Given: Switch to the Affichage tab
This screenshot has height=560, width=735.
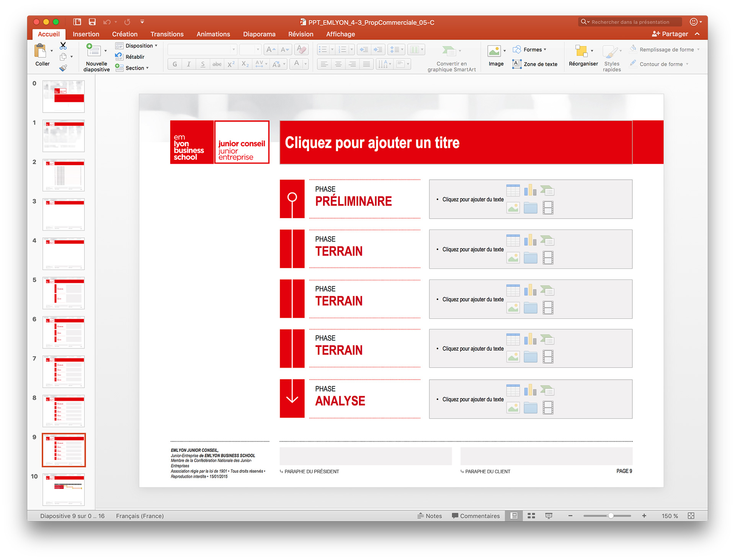Looking at the screenshot, I should pyautogui.click(x=340, y=34).
